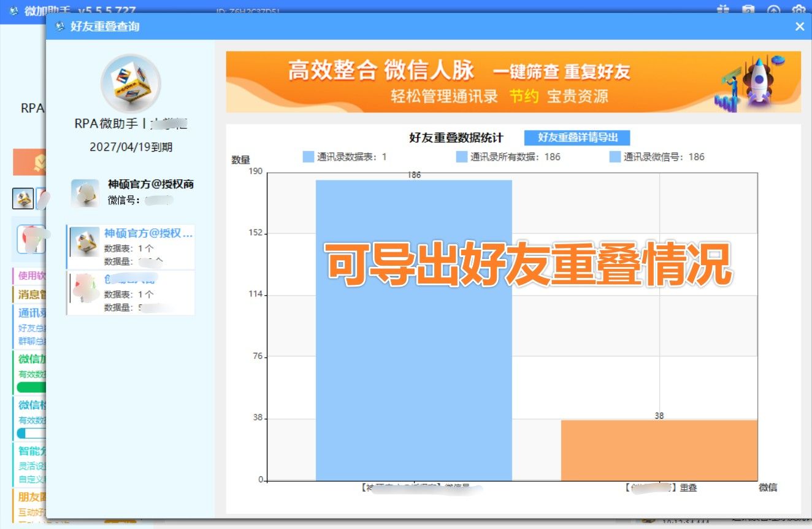The width and height of the screenshot is (812, 529).
Task: Click the gift promotion icon in title bar
Action: [722, 9]
